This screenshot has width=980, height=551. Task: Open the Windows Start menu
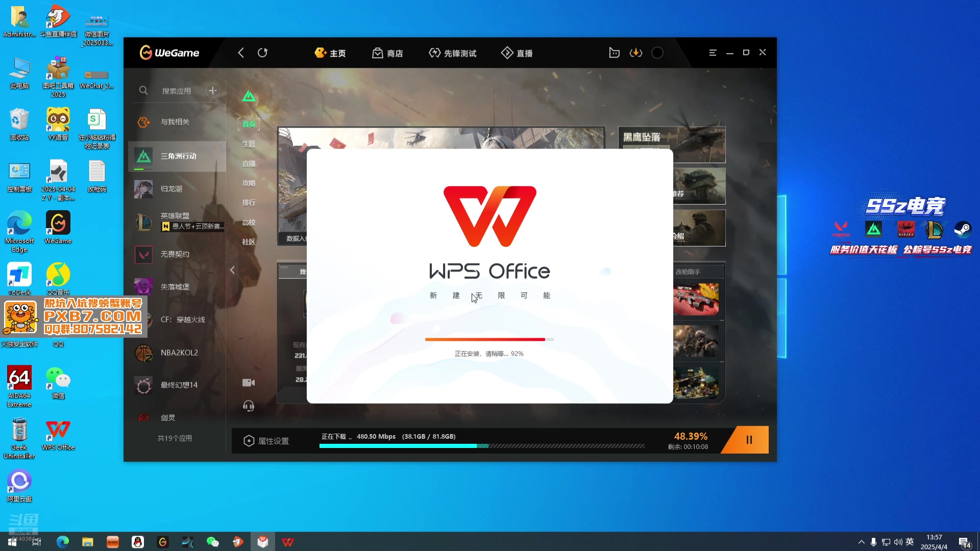pyautogui.click(x=12, y=542)
